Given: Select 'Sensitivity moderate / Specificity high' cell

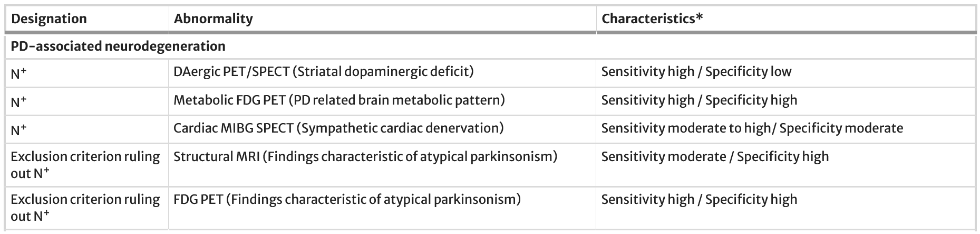Looking at the screenshot, I should click(715, 157).
